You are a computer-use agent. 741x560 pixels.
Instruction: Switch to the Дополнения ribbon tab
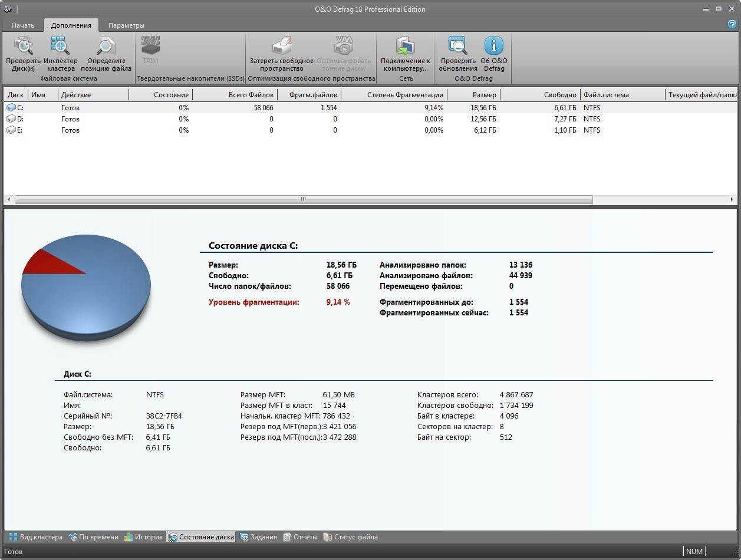tap(71, 25)
